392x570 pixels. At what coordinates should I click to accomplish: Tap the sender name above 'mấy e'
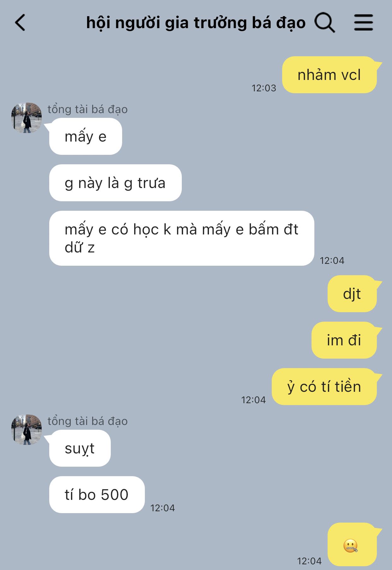87,109
